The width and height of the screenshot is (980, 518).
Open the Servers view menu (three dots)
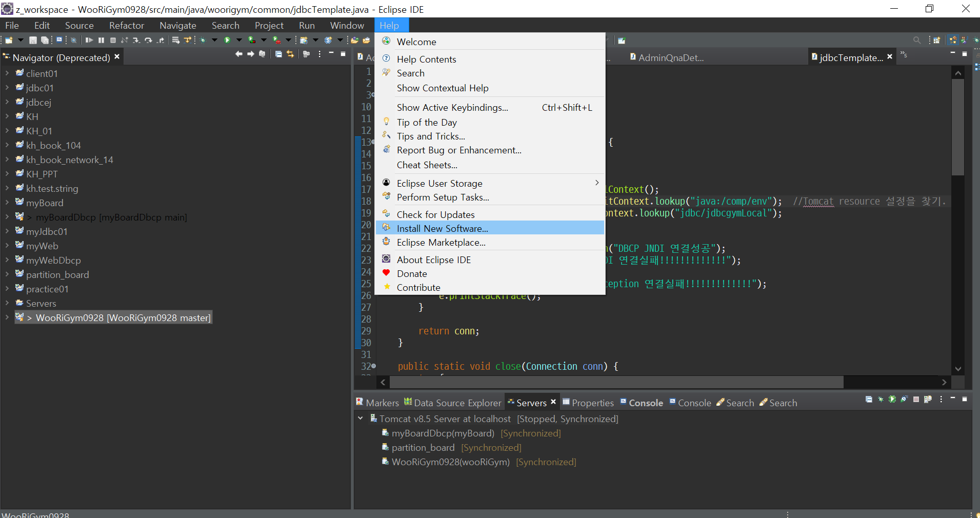point(941,399)
